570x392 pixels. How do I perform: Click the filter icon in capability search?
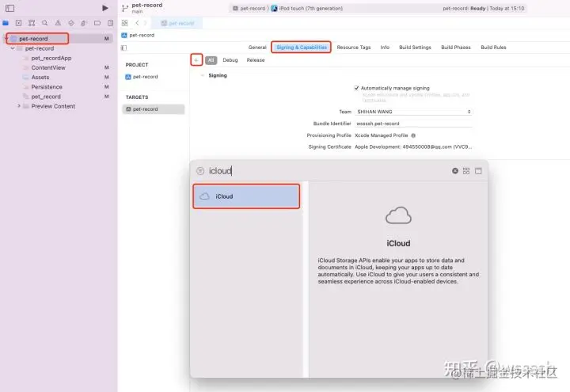pos(200,171)
